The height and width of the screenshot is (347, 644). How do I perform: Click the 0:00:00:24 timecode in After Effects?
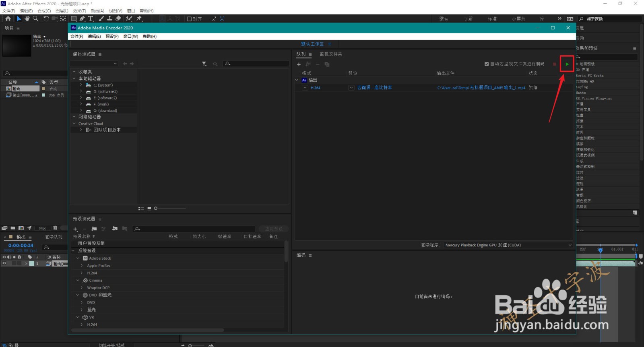[21, 246]
